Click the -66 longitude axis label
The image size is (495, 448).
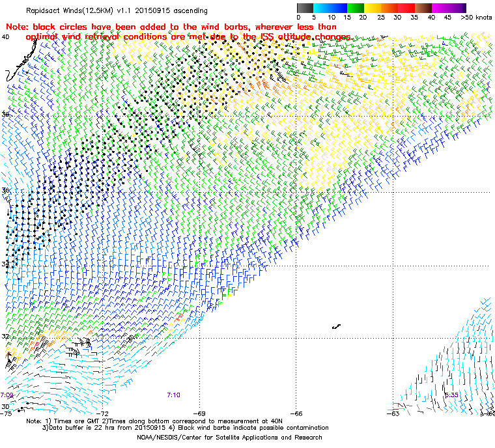click(296, 413)
